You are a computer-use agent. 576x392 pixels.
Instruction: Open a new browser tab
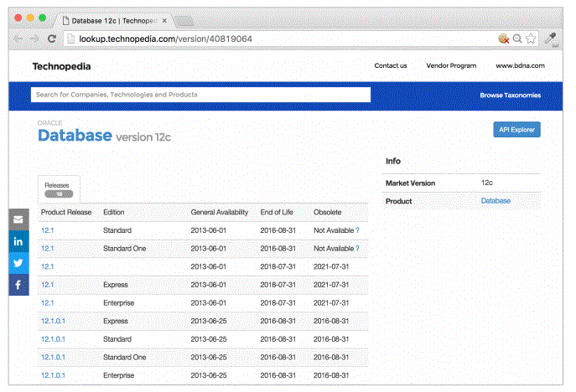(184, 21)
